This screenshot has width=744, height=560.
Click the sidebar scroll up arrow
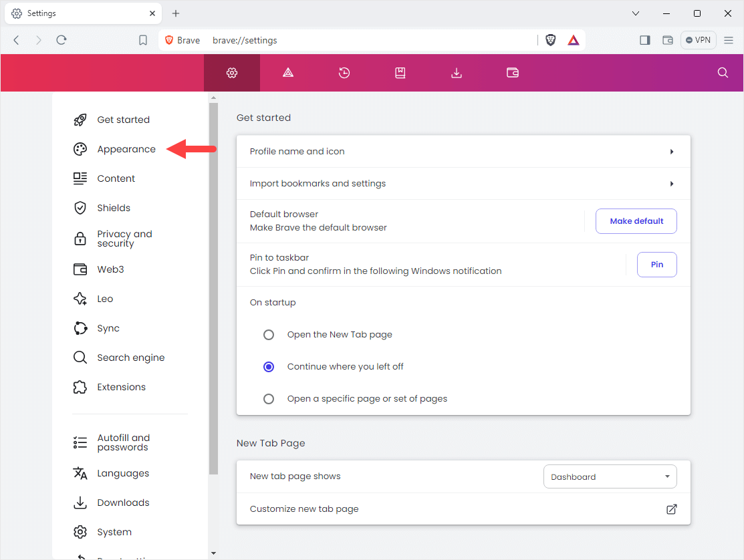pos(213,98)
